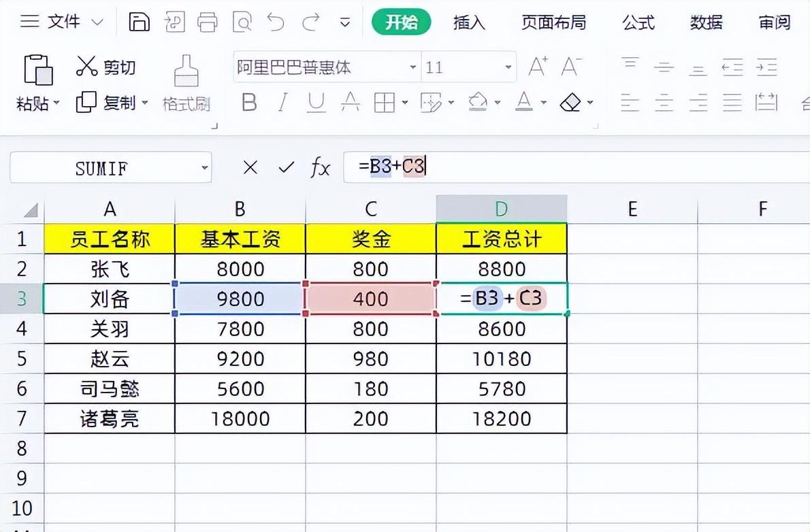Viewport: 810px width, 532px height.
Task: Toggle Underline formatting
Action: [x=316, y=102]
